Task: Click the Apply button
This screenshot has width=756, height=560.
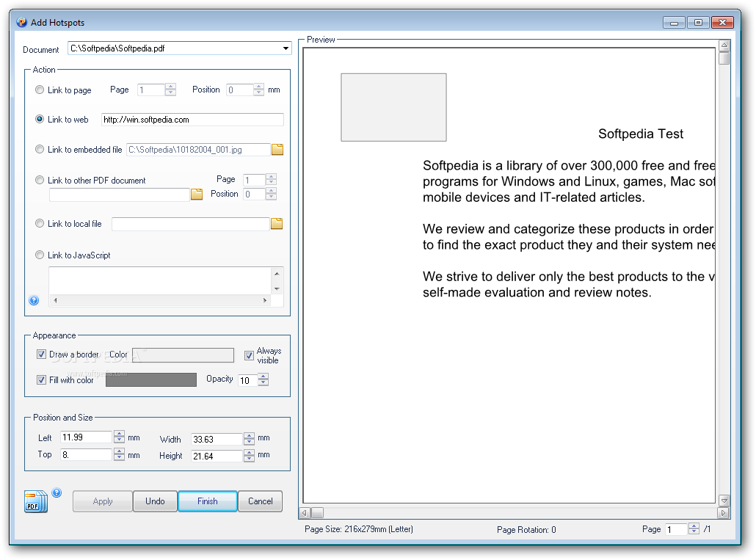Action: click(103, 501)
